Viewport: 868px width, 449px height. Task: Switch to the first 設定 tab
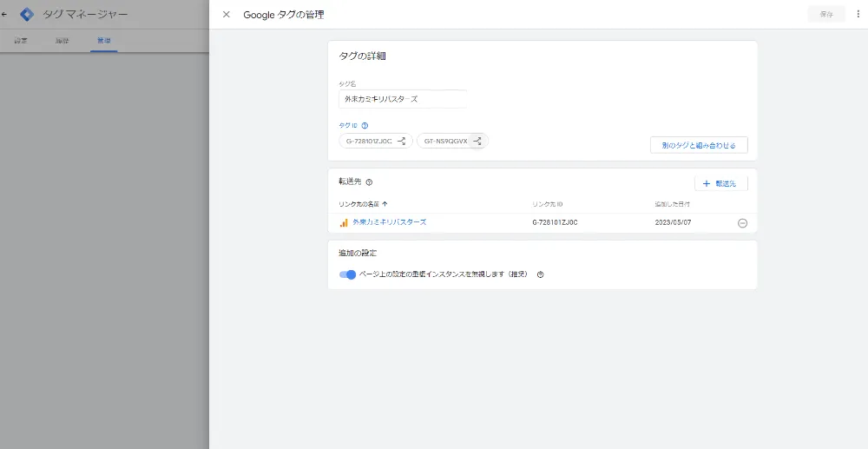(21, 41)
